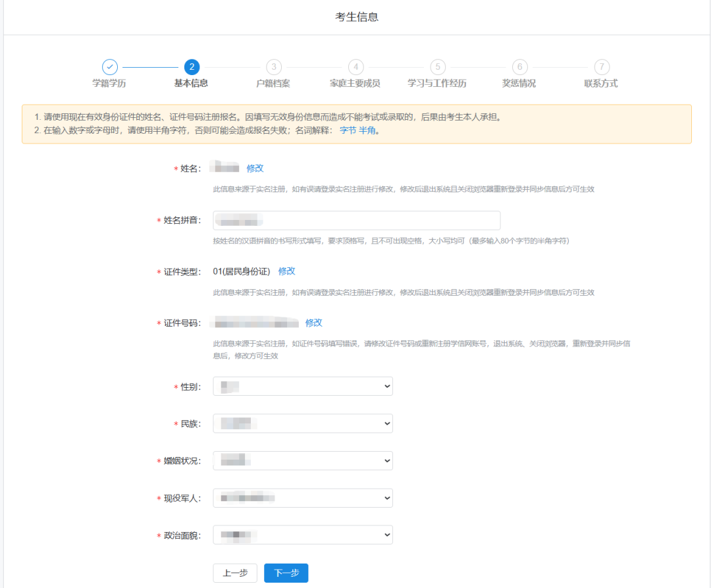Viewport: 711px width, 588px height.
Task: Open the 现役军人 dropdown
Action: point(303,498)
